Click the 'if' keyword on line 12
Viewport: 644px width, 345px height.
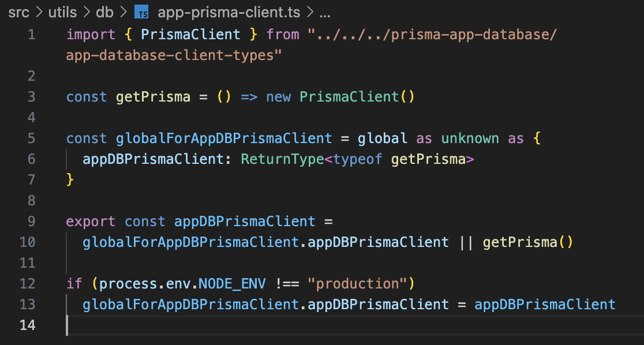74,284
